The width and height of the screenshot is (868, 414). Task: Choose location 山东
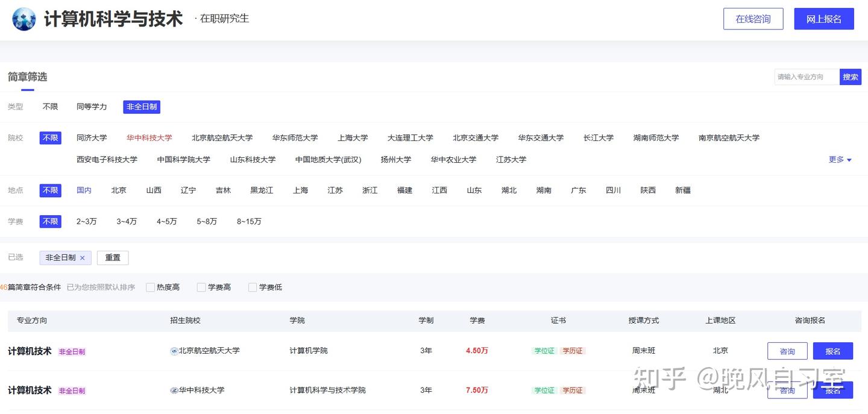(x=474, y=190)
